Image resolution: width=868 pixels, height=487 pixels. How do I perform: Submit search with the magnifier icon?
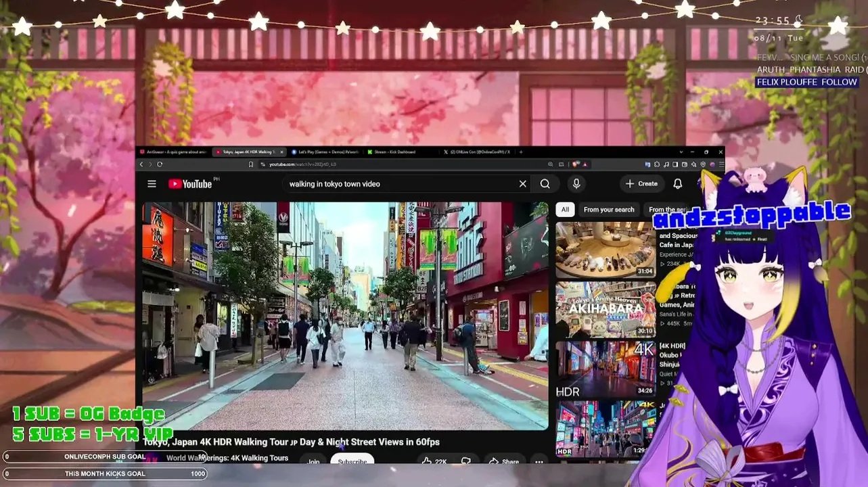pyautogui.click(x=545, y=184)
